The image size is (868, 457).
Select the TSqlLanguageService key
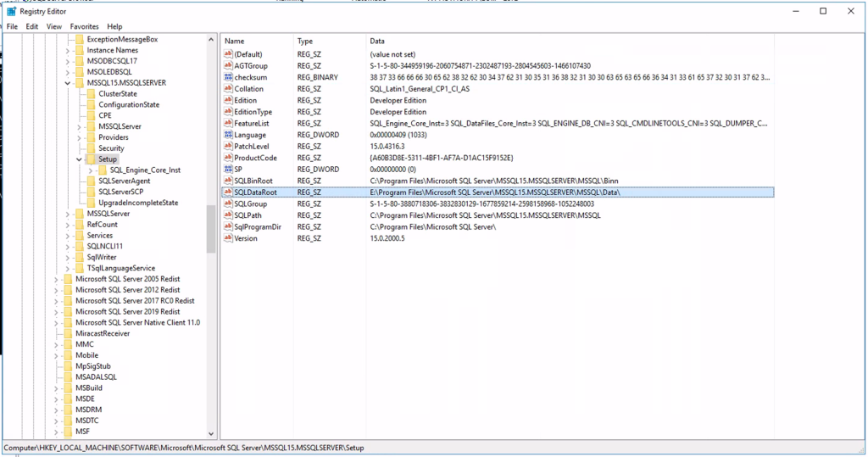[121, 268]
